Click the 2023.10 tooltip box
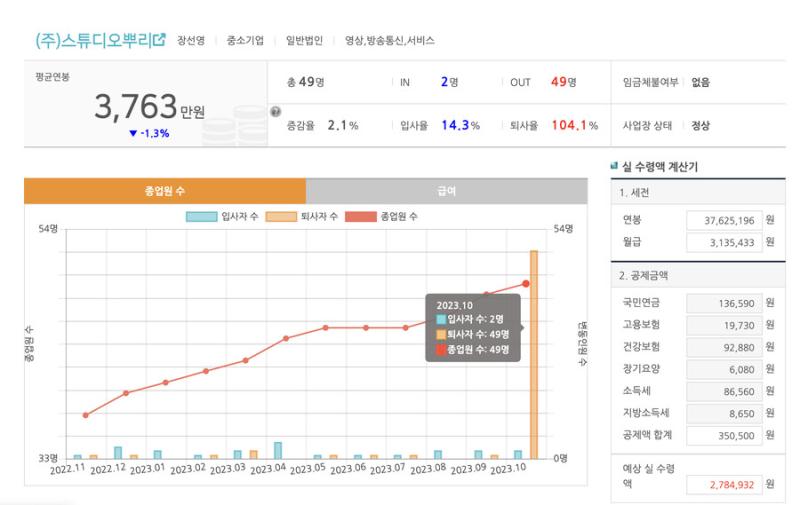 coord(473,327)
